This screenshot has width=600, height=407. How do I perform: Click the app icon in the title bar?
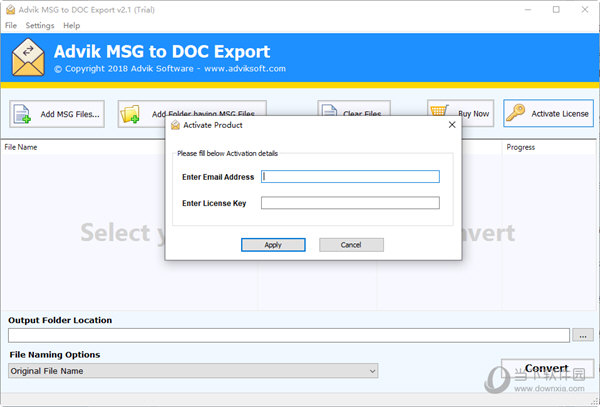click(10, 10)
